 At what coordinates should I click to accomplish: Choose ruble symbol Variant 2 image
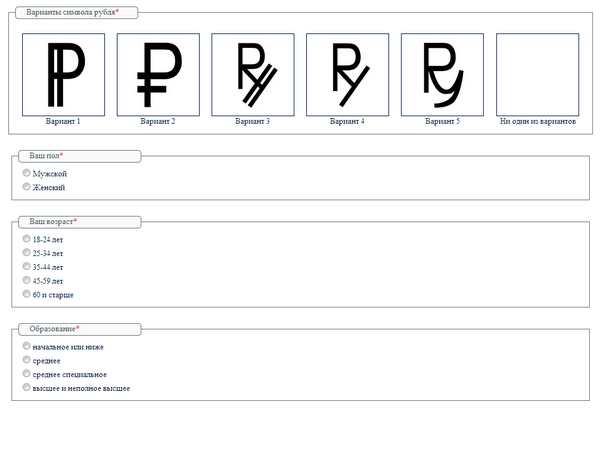point(158,75)
